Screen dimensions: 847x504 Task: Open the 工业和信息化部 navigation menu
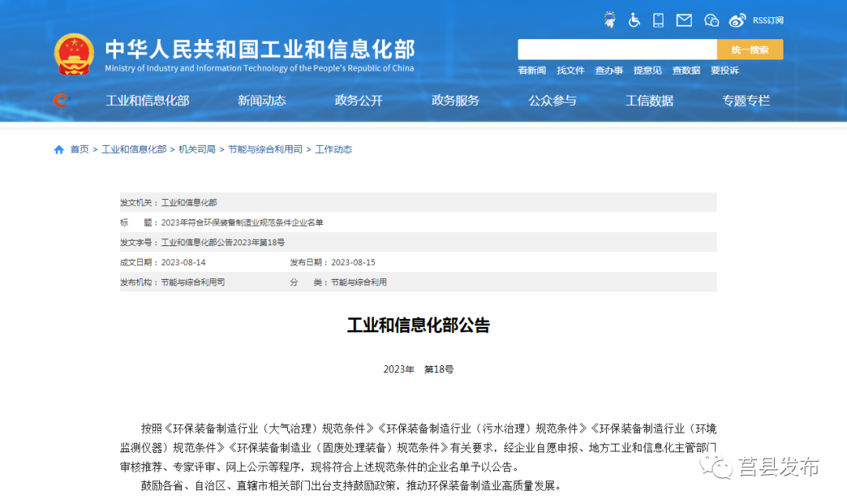(147, 100)
